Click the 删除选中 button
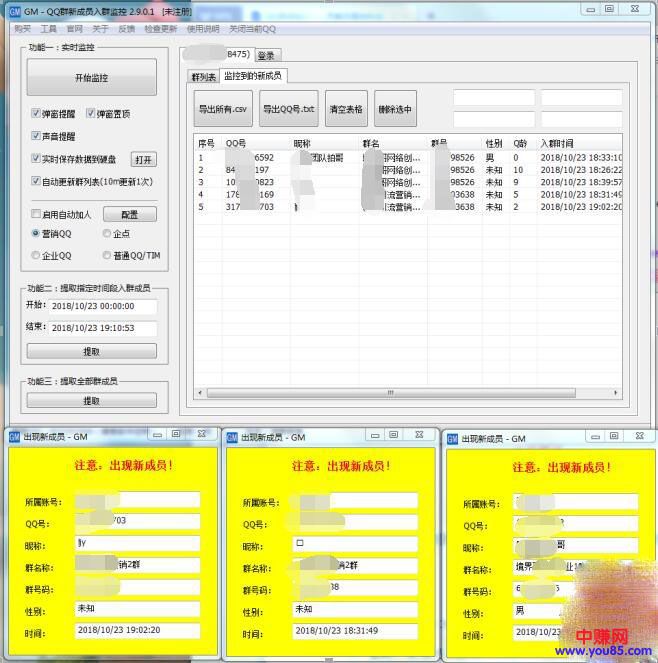 point(395,109)
